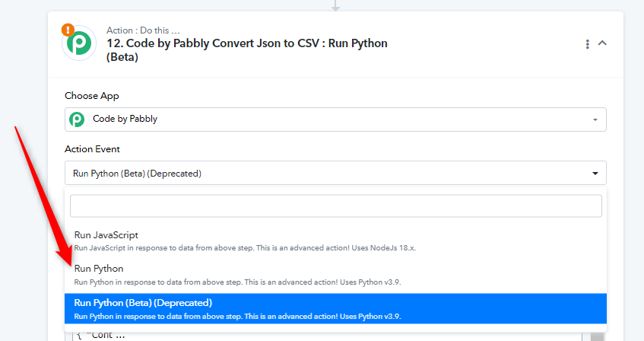Viewport: 644px width, 341px height.
Task: Click the 'Action : Do this …' label
Action: tap(143, 30)
